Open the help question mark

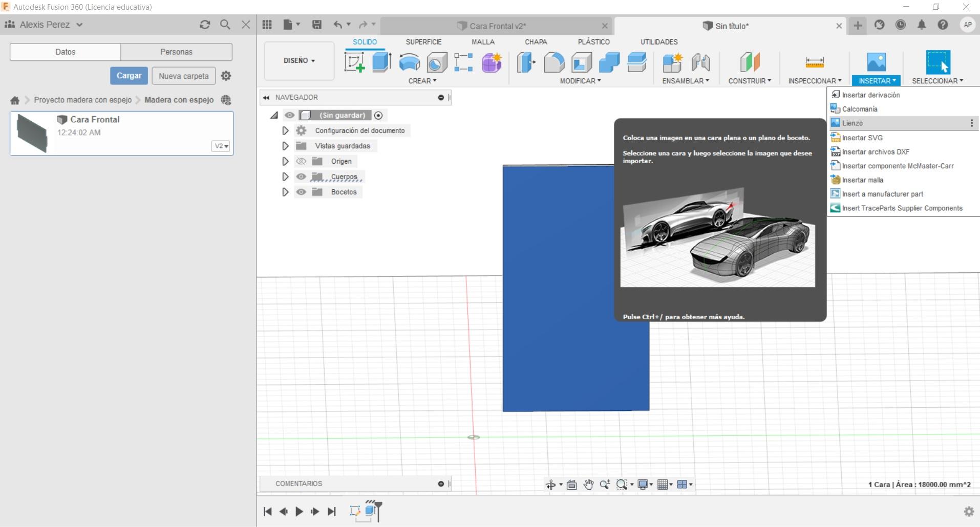click(x=943, y=25)
